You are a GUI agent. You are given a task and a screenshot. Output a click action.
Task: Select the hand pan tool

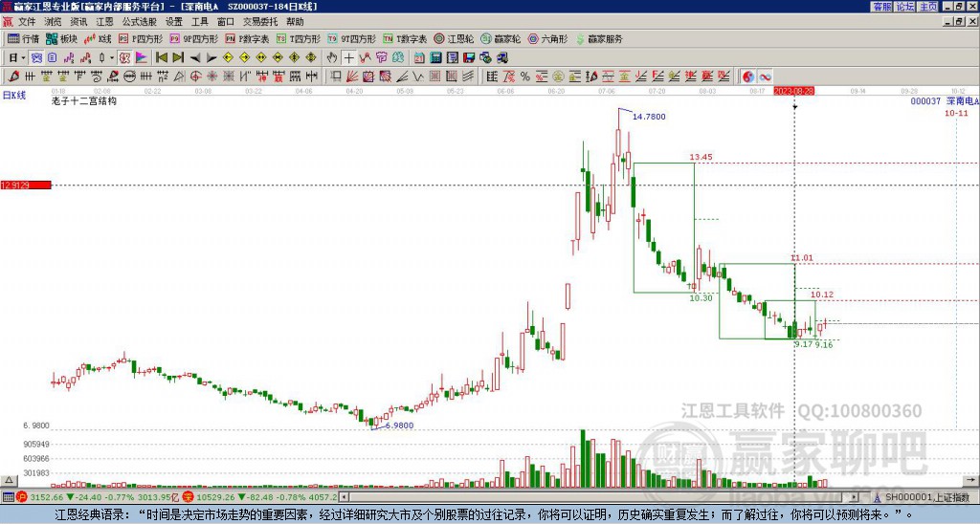[x=332, y=57]
